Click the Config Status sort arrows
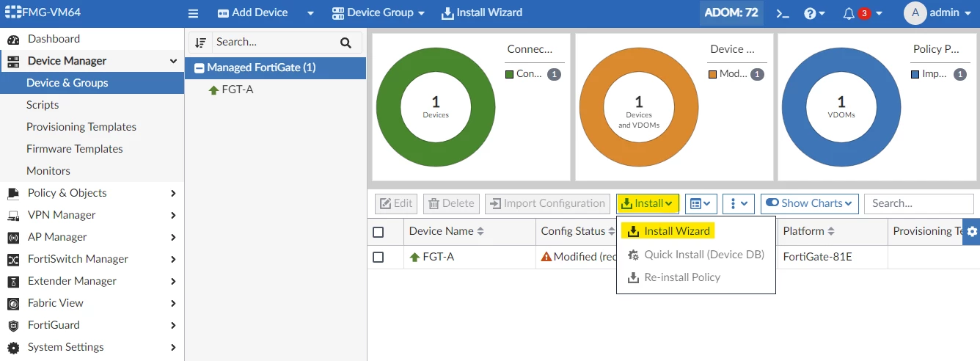The width and height of the screenshot is (980, 361). click(x=612, y=231)
